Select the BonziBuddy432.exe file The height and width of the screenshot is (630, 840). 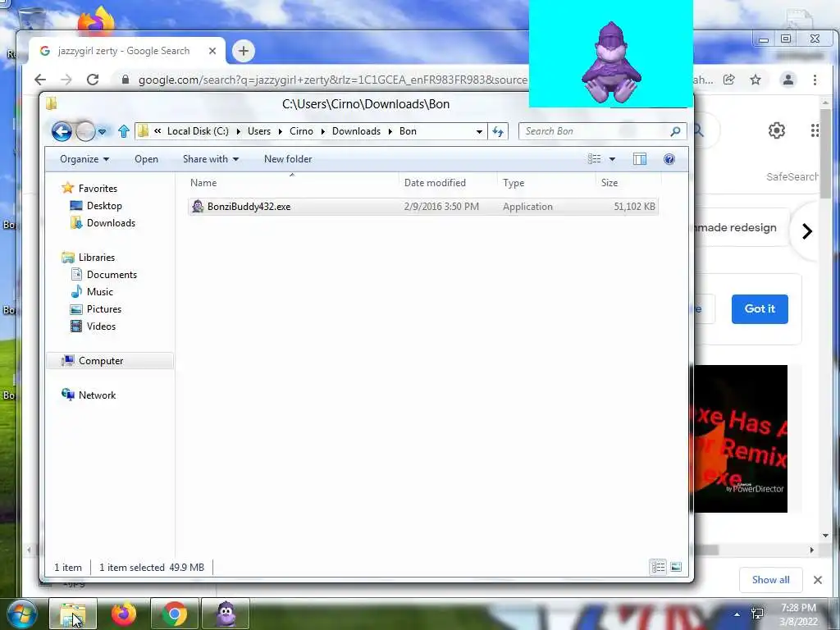(x=423, y=207)
